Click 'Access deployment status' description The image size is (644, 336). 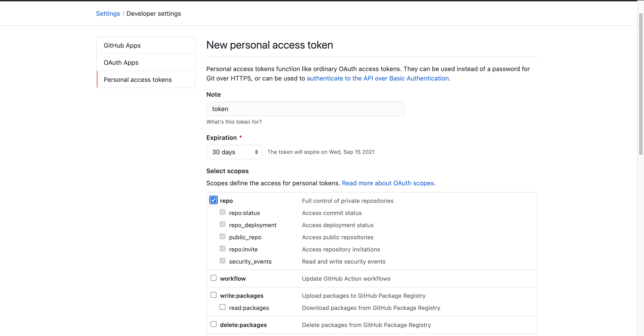coord(338,225)
